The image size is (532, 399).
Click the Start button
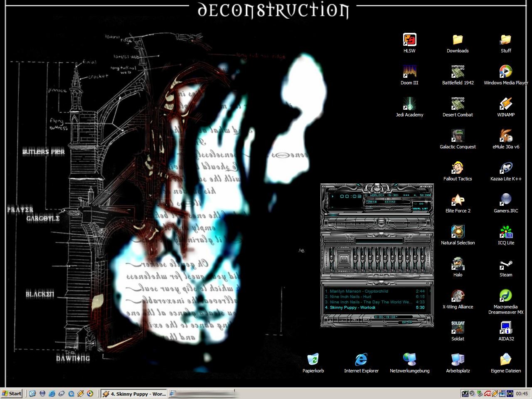click(12, 394)
